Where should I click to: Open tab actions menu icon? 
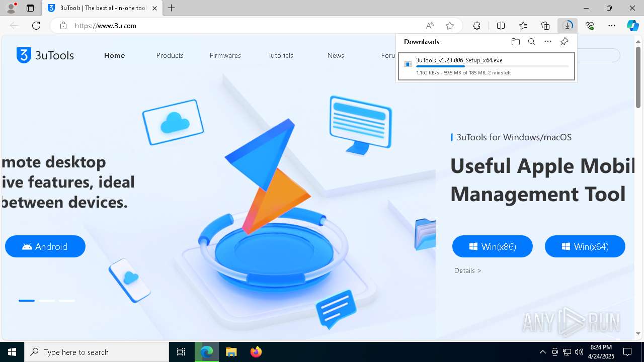[30, 8]
